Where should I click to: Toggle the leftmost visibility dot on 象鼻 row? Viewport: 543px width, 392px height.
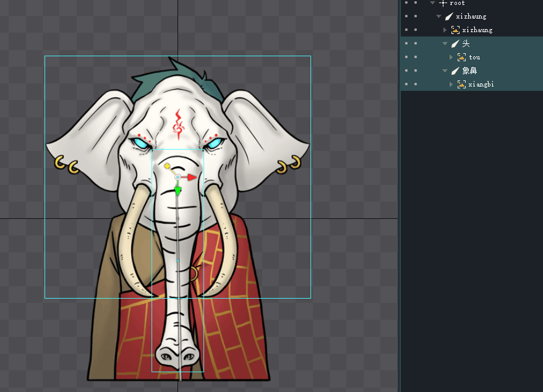[406, 71]
